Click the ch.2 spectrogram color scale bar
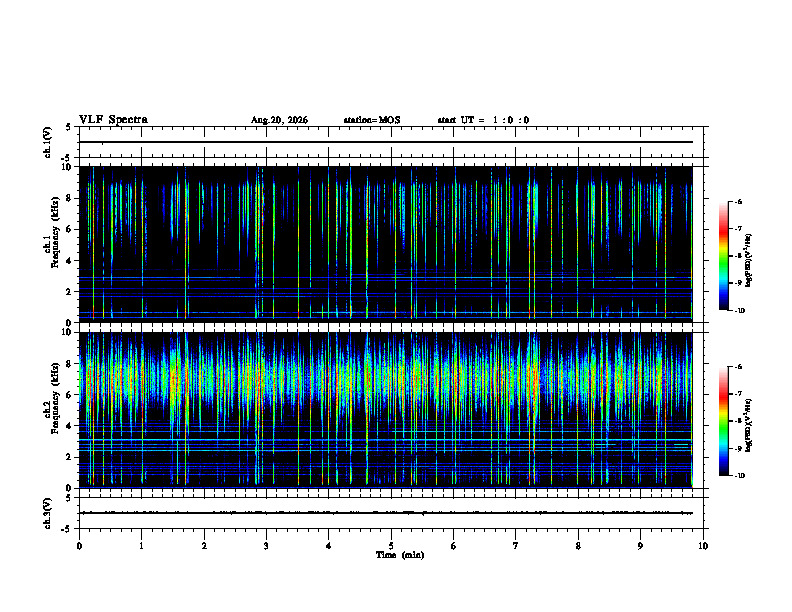Viewport: 792px width, 612px height. coord(724,421)
